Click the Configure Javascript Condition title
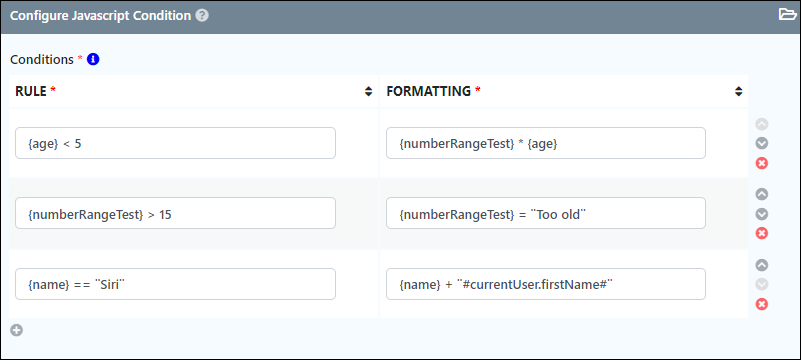Image resolution: width=801 pixels, height=360 pixels. click(x=101, y=15)
